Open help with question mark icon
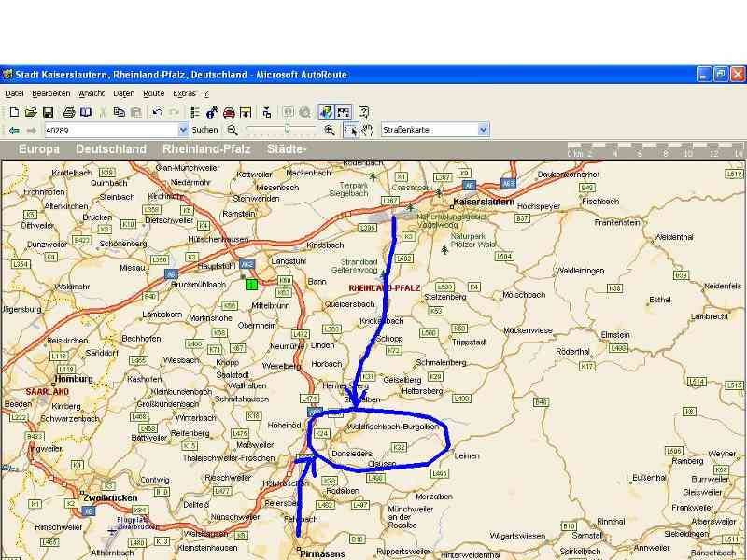The image size is (747, 560). pyautogui.click(x=363, y=112)
